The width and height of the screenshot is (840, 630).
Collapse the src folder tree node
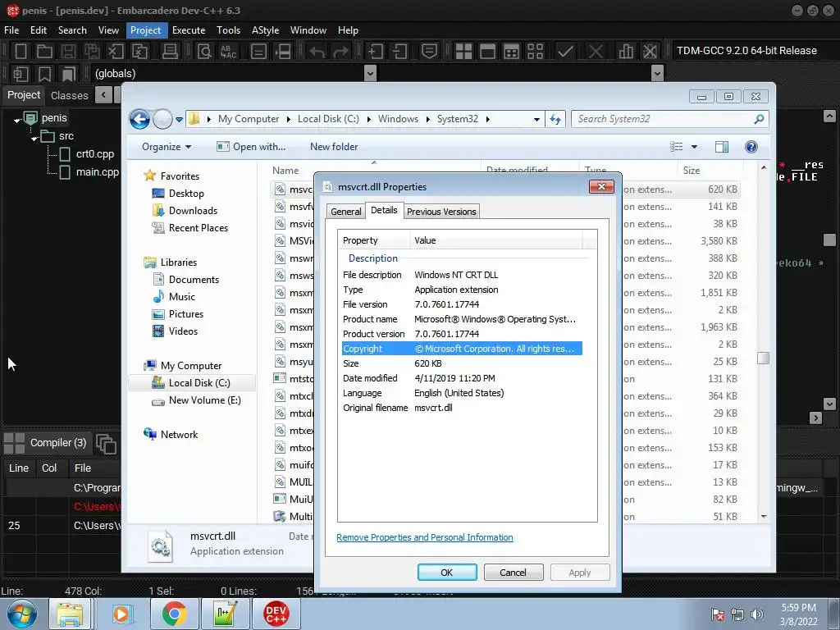pyautogui.click(x=34, y=138)
